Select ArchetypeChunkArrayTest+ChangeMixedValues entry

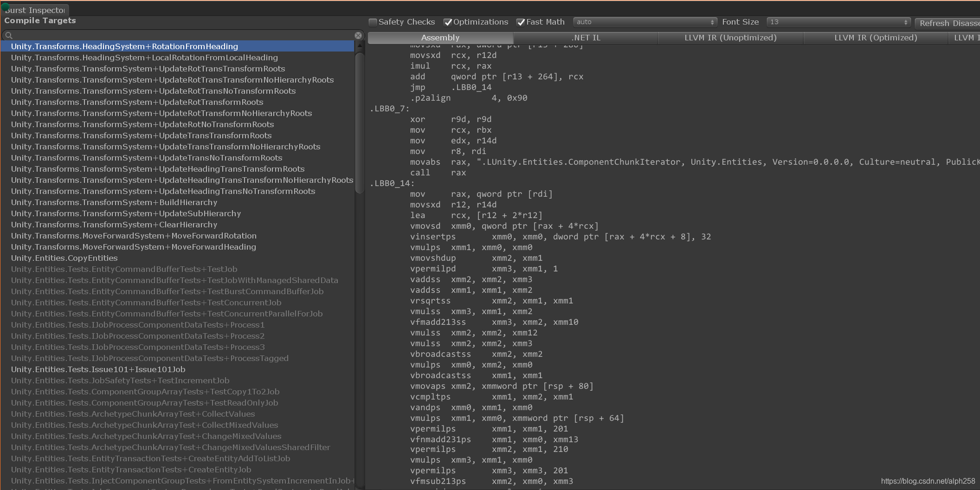(x=177, y=436)
